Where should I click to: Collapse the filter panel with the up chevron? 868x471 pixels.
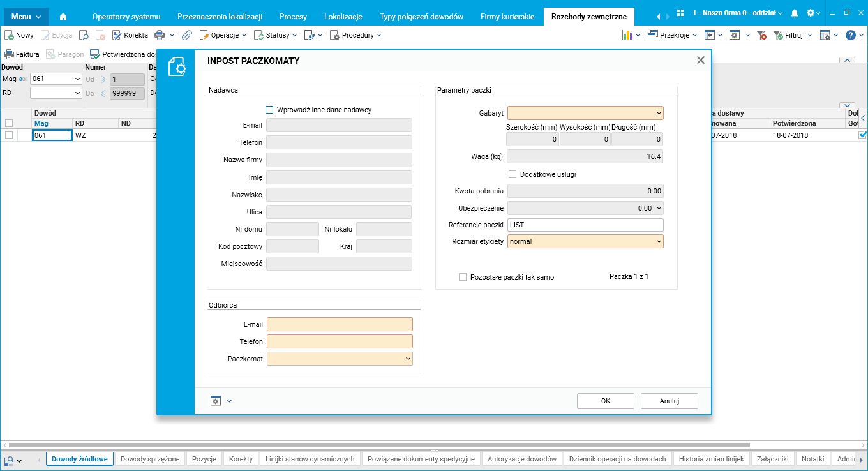click(848, 60)
